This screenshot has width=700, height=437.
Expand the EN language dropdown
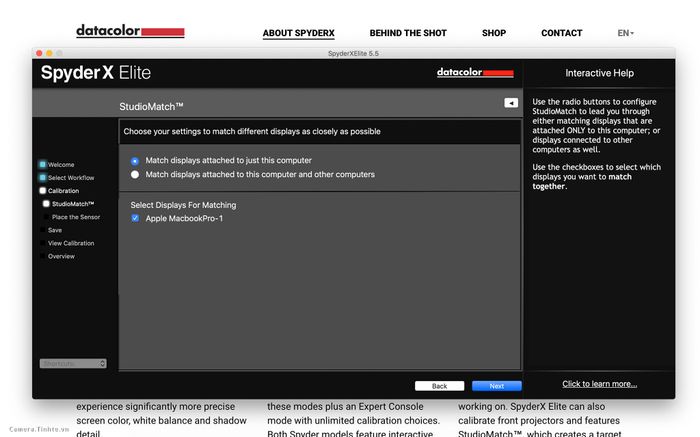625,33
